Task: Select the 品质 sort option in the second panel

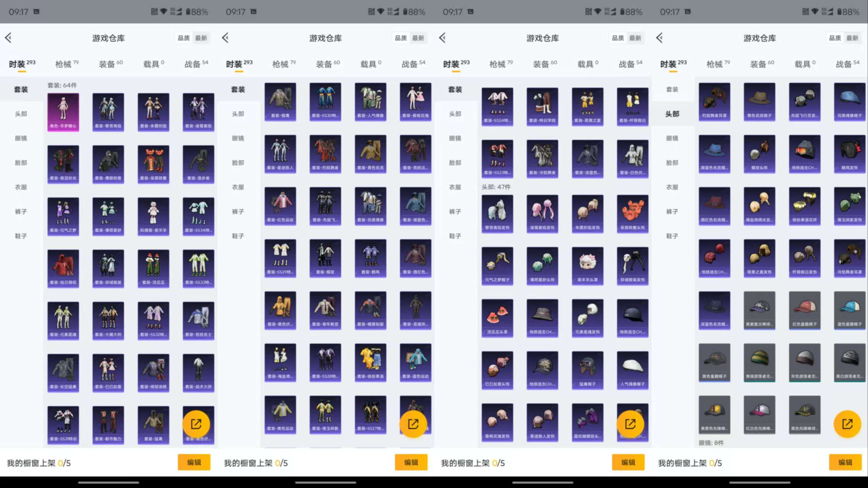Action: (x=401, y=38)
